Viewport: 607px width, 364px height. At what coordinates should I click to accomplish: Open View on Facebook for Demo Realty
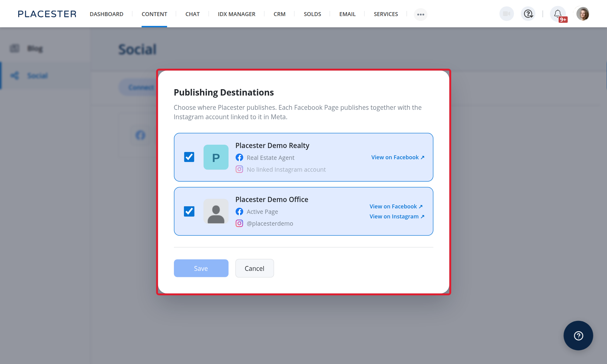398,157
